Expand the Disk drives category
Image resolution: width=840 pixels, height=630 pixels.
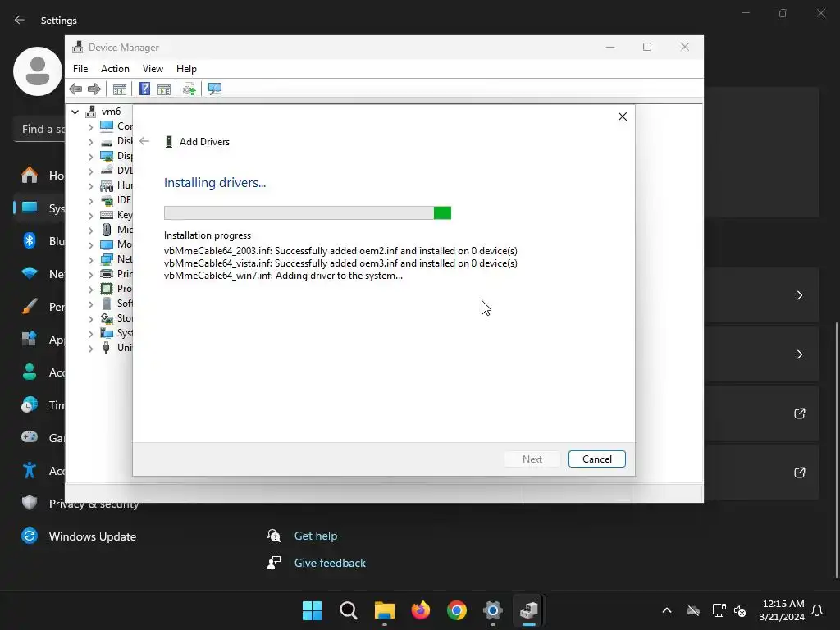coord(90,142)
